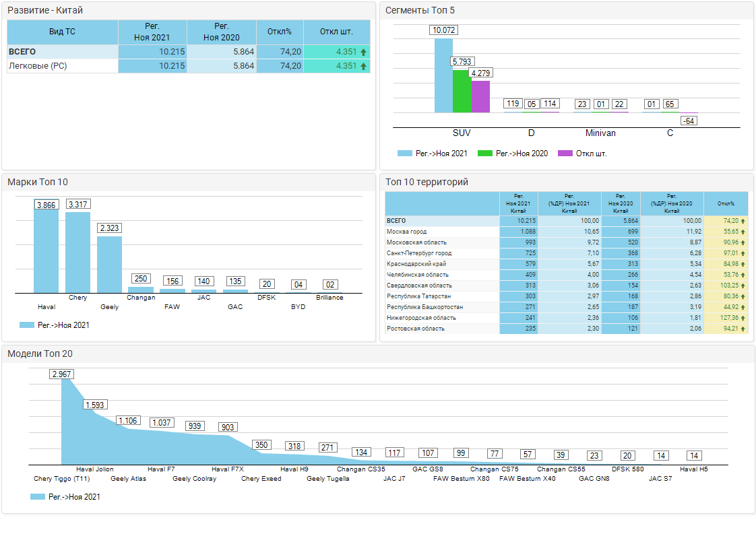Click the up arrow in Москва город row

point(743,232)
